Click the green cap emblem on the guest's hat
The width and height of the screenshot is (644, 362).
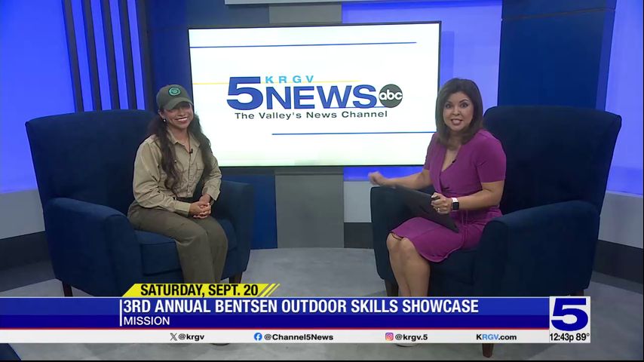(174, 91)
